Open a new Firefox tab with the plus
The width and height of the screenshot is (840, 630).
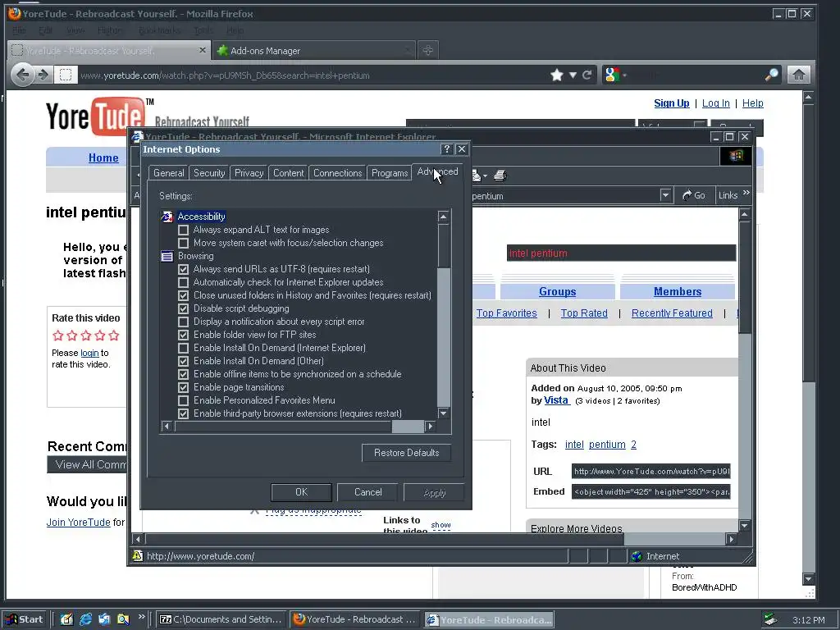pyautogui.click(x=427, y=51)
